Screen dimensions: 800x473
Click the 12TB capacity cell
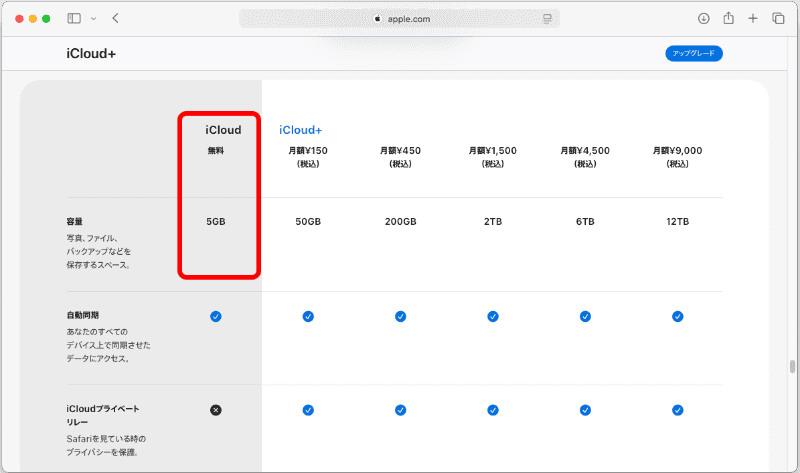tap(678, 221)
